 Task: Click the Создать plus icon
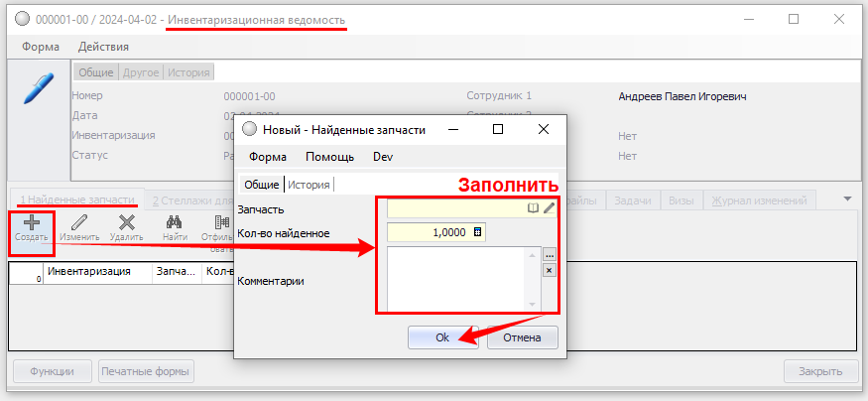pyautogui.click(x=31, y=223)
